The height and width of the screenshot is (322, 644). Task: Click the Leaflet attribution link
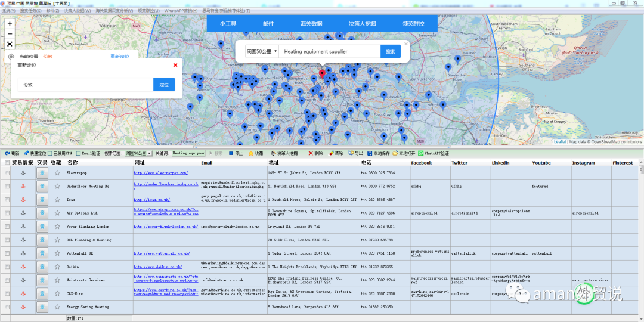pos(560,142)
